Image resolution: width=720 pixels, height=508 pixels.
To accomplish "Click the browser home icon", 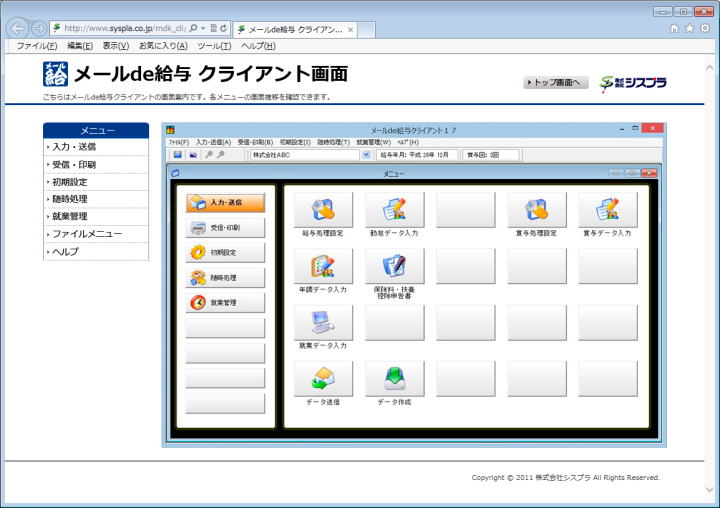I will 674,28.
